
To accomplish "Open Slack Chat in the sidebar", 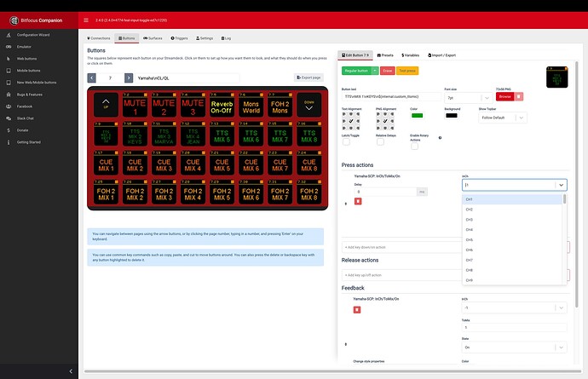I will coord(25,118).
